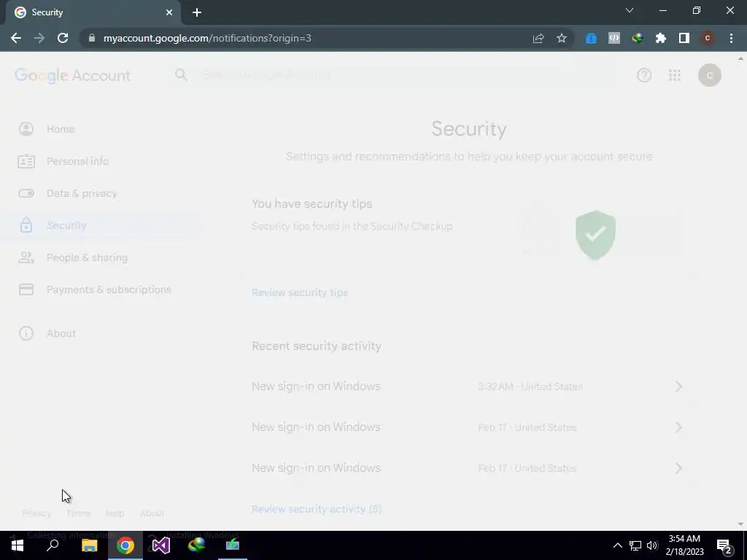Viewport: 747px width, 560px height.
Task: Open the Privacy footer link
Action: tap(36, 513)
